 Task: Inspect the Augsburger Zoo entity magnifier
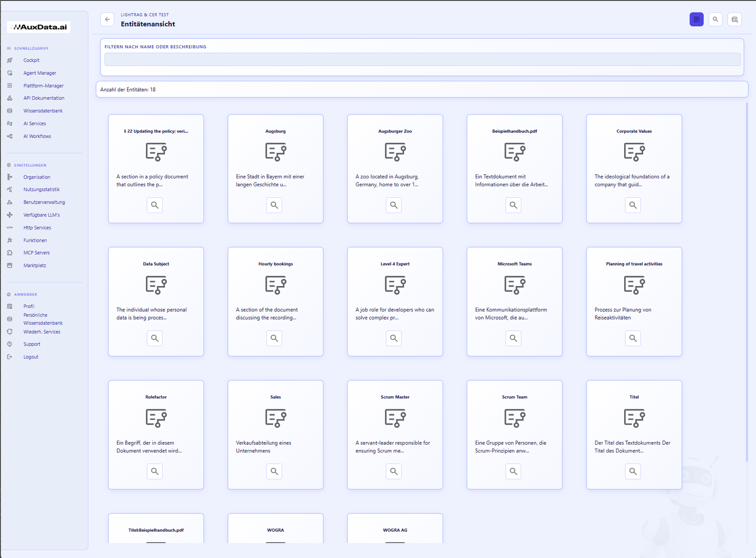click(x=394, y=205)
